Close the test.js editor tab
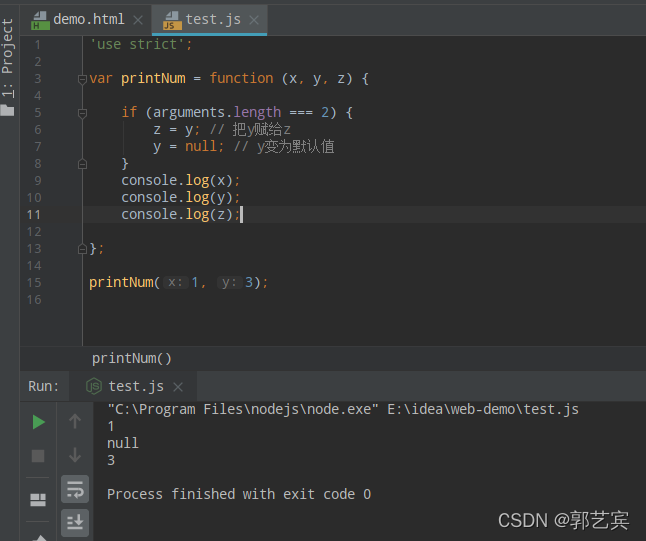646x541 pixels. coord(254,20)
